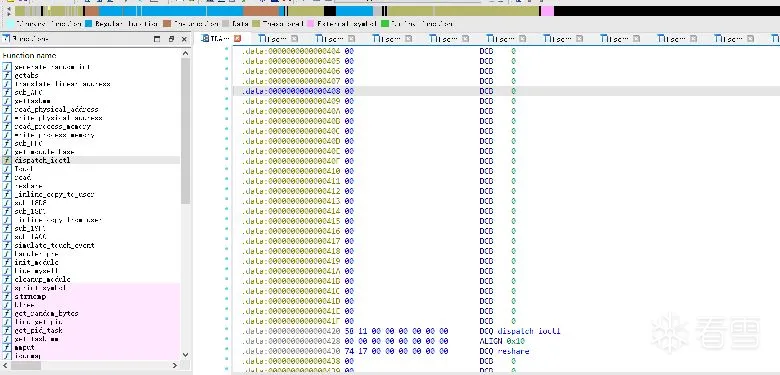
Task: Click the Regular function blue legend swatch
Action: coord(89,23)
